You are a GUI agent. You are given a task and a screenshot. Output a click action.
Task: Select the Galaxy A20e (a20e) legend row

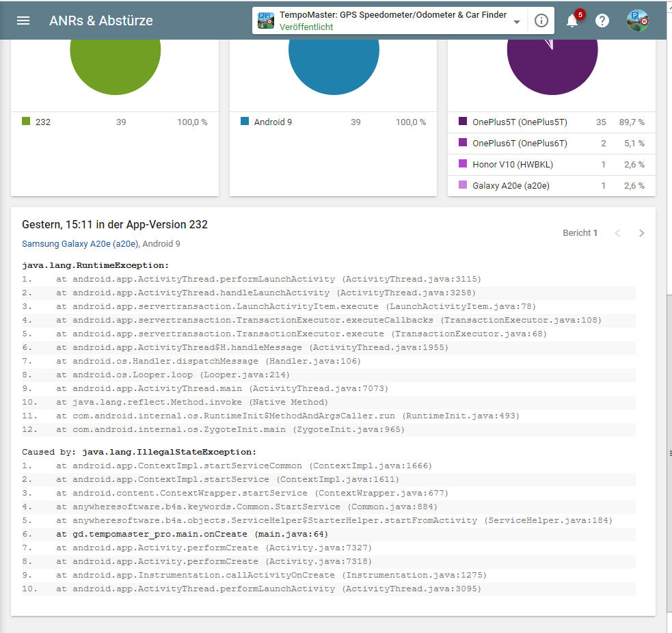[552, 185]
